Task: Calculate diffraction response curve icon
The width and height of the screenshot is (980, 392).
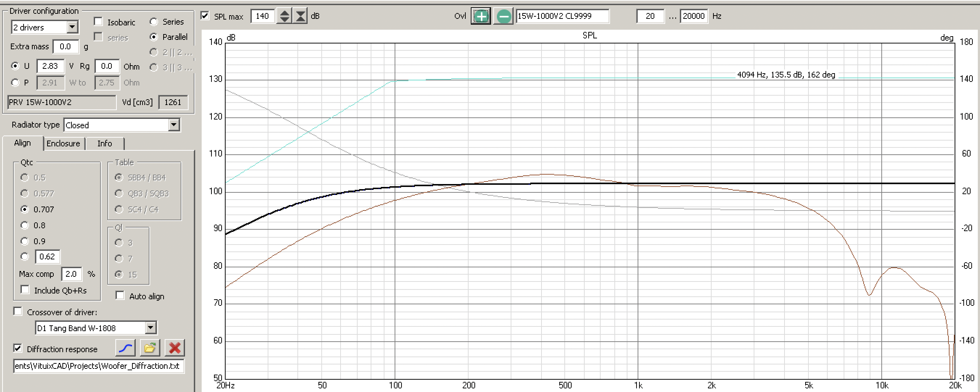Action: 125,348
